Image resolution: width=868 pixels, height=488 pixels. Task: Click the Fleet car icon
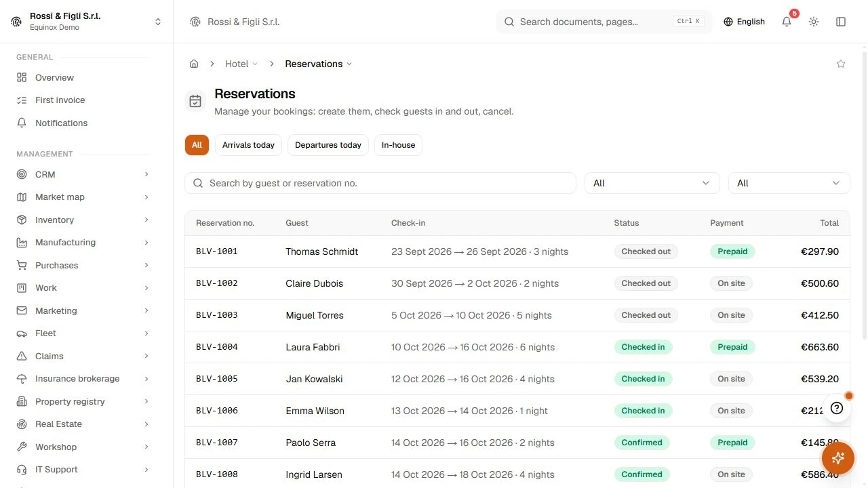(x=22, y=333)
